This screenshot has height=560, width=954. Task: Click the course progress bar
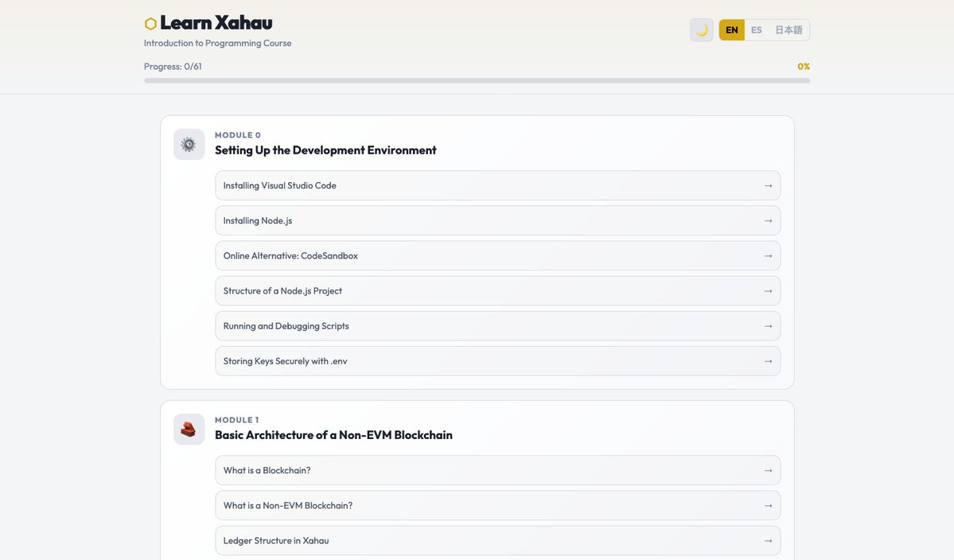[477, 80]
